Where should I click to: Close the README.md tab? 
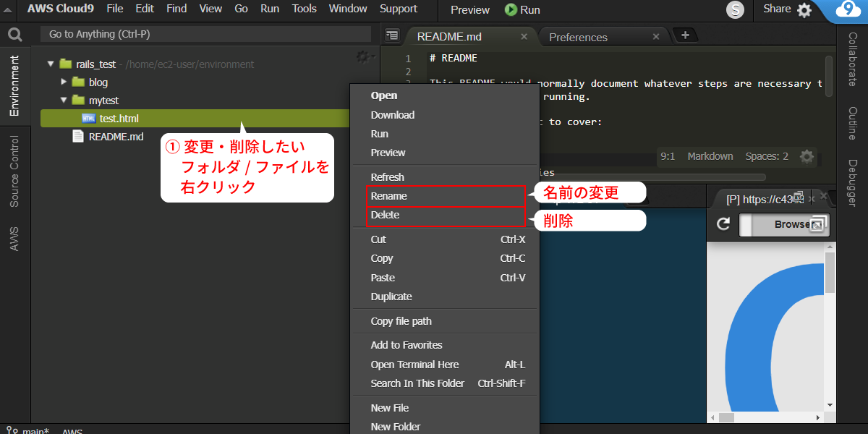point(524,36)
